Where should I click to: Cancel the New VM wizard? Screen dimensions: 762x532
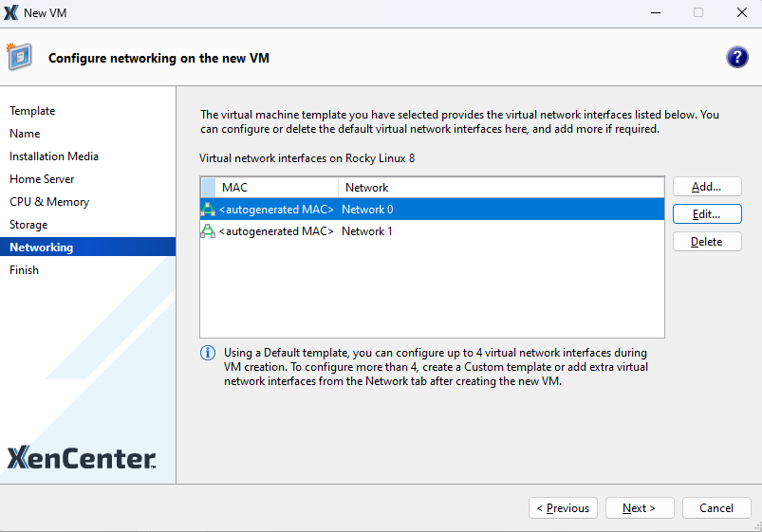[x=716, y=508]
